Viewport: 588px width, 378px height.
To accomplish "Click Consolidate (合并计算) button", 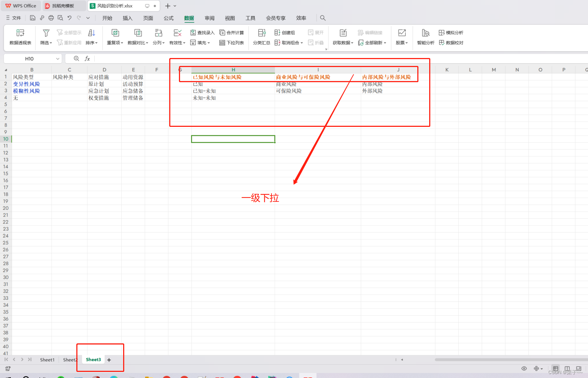I will [x=232, y=32].
